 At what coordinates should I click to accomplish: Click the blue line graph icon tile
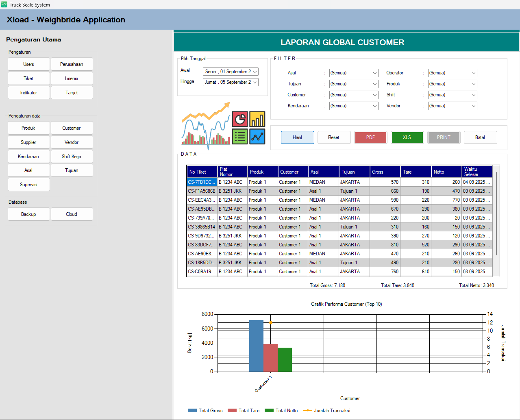pos(257,137)
